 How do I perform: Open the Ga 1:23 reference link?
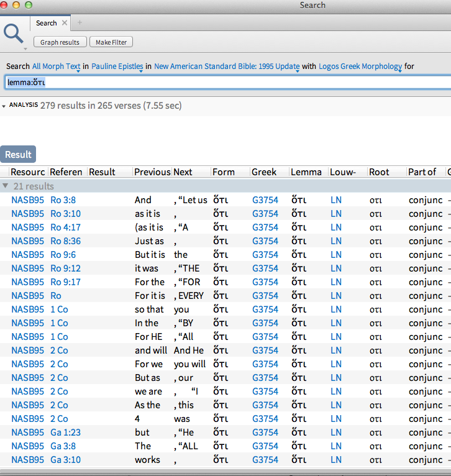pyautogui.click(x=66, y=433)
